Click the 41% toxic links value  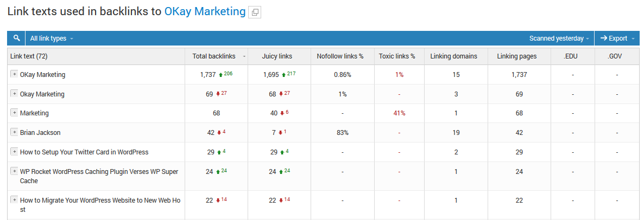pos(399,113)
